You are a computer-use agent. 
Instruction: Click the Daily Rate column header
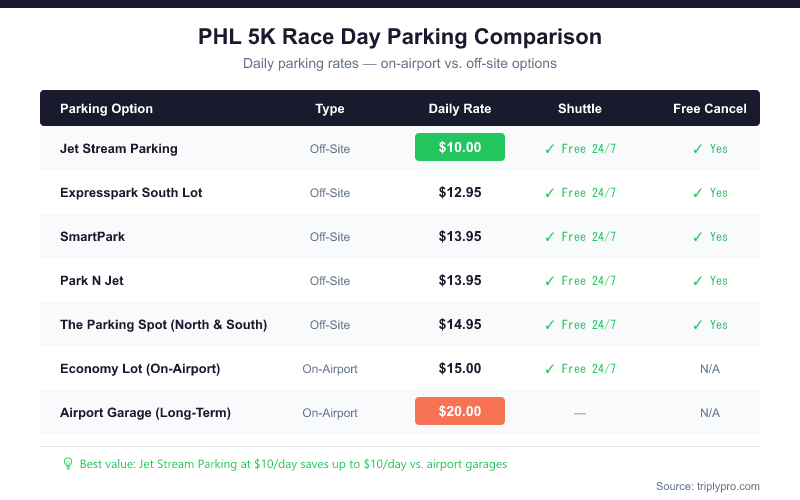(460, 108)
